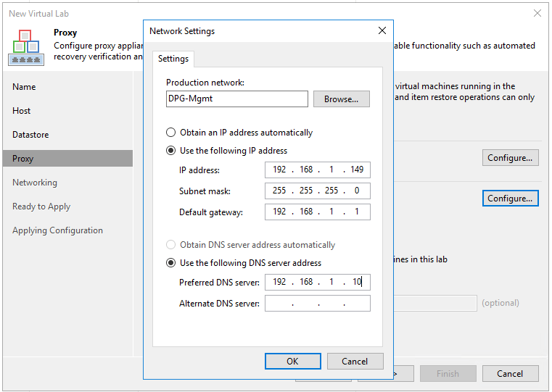Cancel the Network Settings dialog
Image resolution: width=552 pixels, height=392 pixels.
[355, 361]
